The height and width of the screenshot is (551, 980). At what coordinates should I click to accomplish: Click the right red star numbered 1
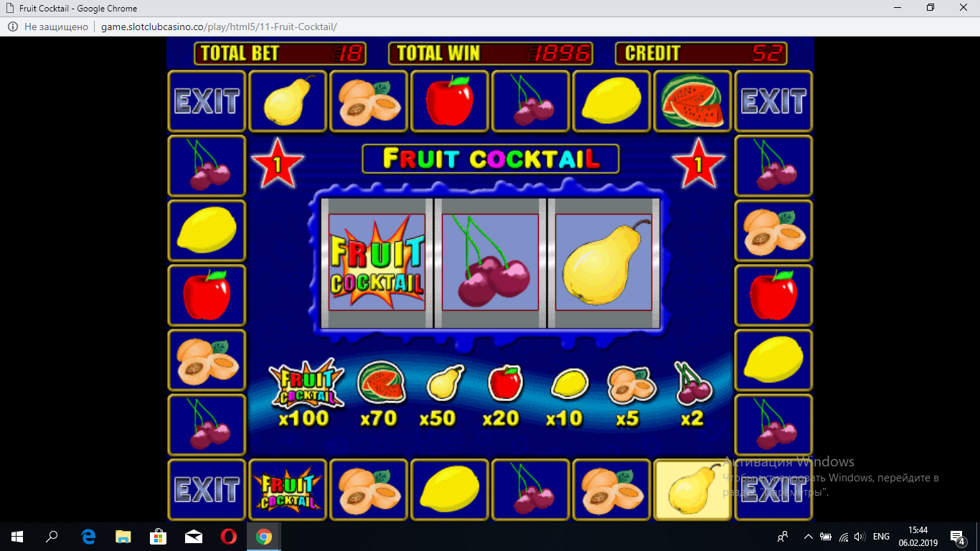pos(699,164)
